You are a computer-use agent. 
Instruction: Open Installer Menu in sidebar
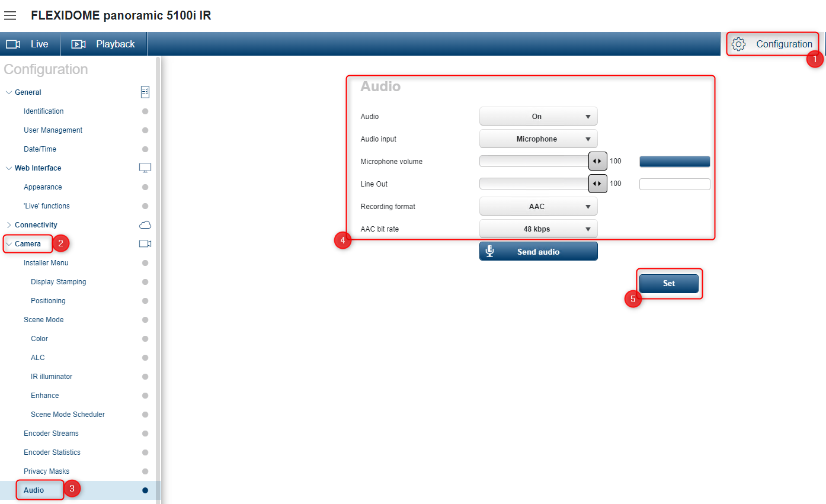(x=46, y=262)
